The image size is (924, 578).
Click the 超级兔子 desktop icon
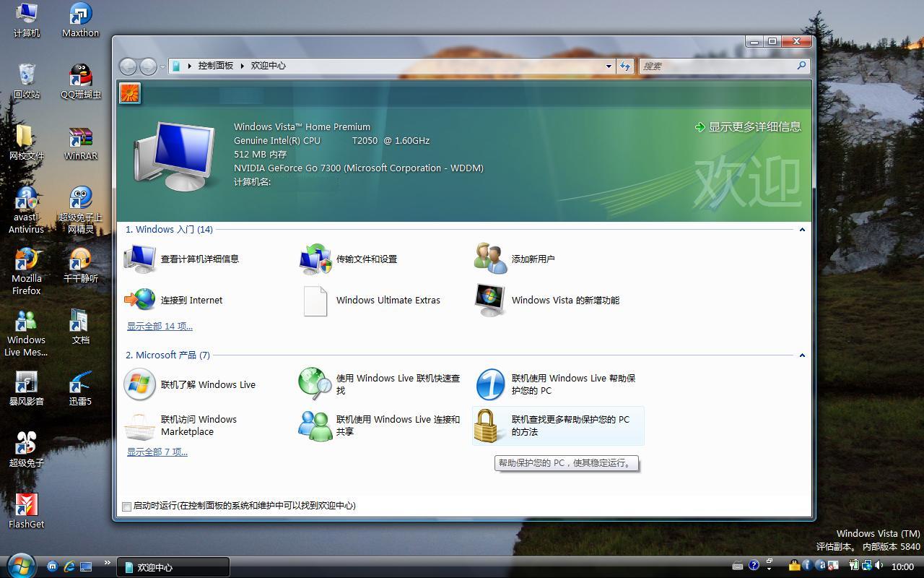[x=27, y=449]
